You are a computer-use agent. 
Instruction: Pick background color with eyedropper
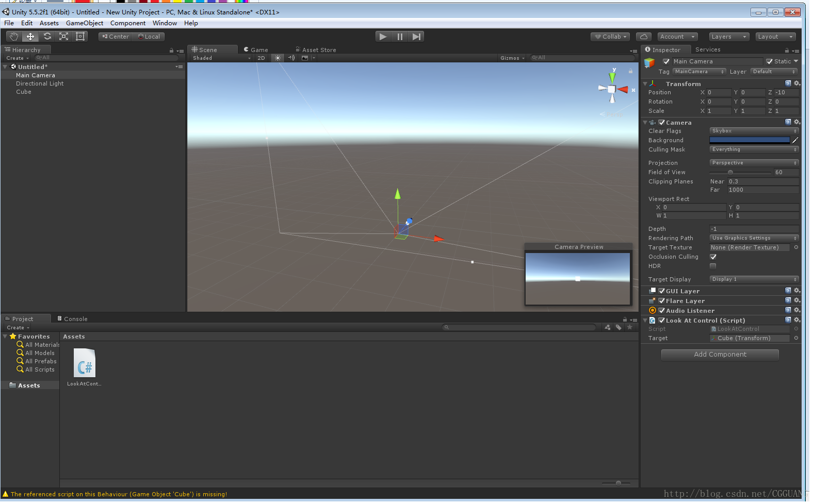click(x=795, y=140)
